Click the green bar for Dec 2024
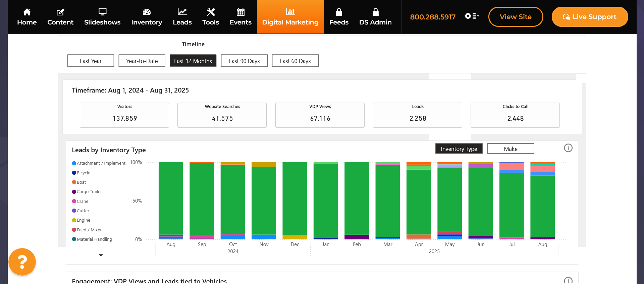The image size is (644, 284). [x=295, y=198]
